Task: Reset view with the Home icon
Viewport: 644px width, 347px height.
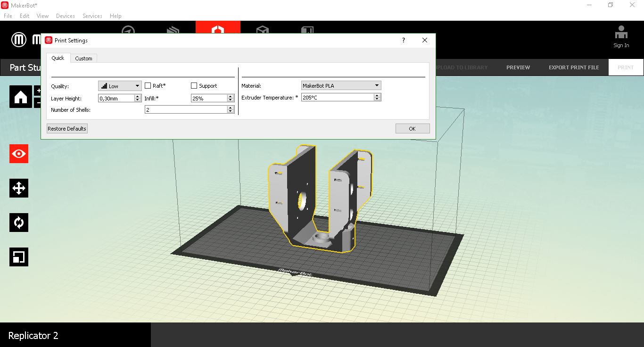Action: (21, 97)
